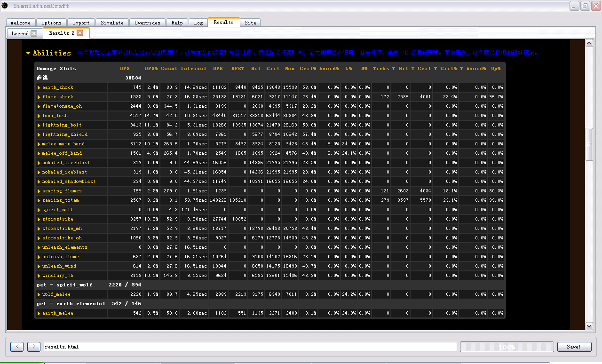
Task: Expand the unleash_flame row
Action: point(39,257)
